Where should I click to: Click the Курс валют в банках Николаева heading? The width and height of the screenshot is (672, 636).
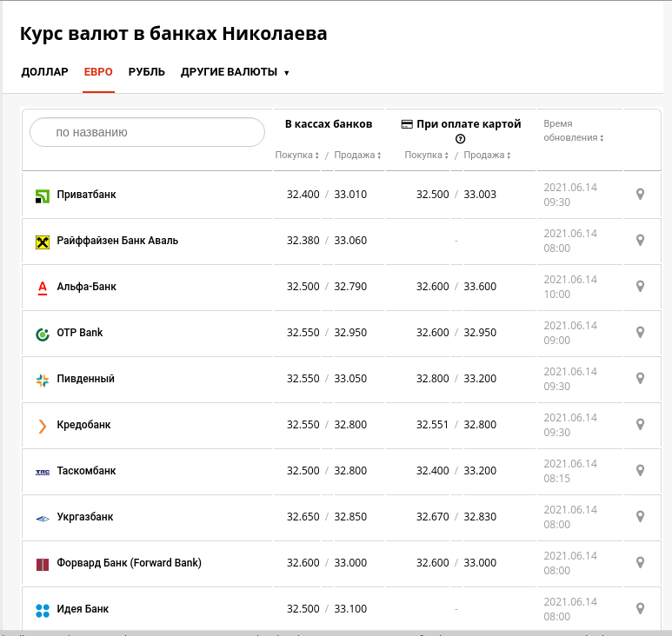173,33
